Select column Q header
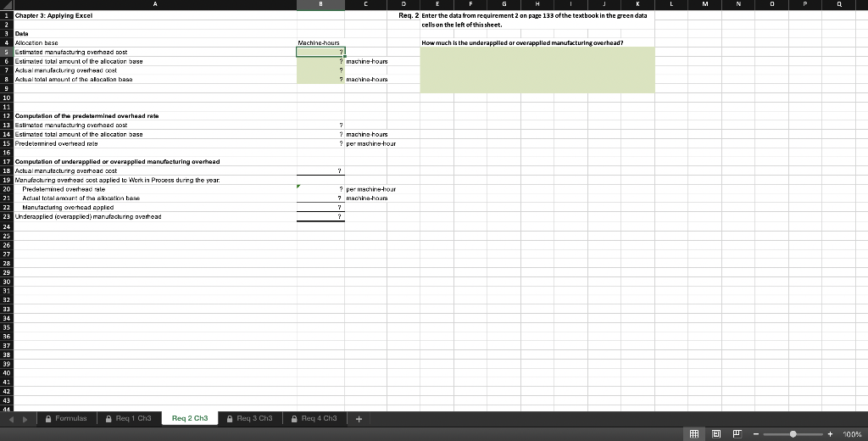868x441 pixels. point(839,4)
